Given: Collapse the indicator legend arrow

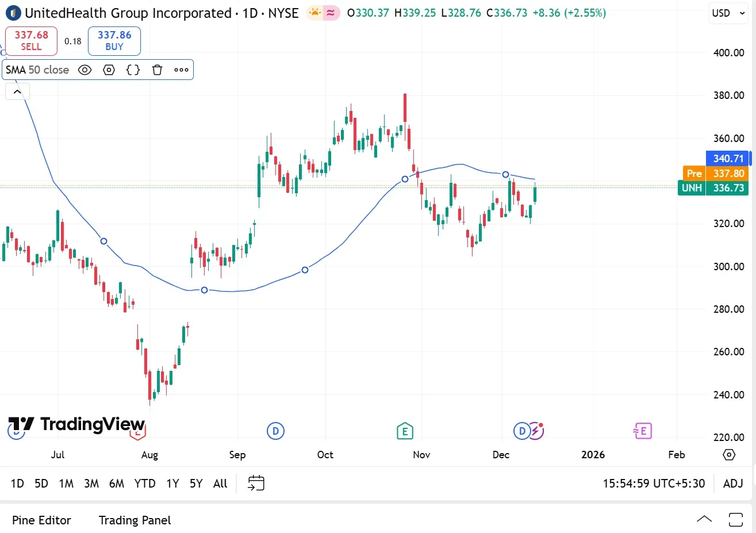Looking at the screenshot, I should point(17,91).
